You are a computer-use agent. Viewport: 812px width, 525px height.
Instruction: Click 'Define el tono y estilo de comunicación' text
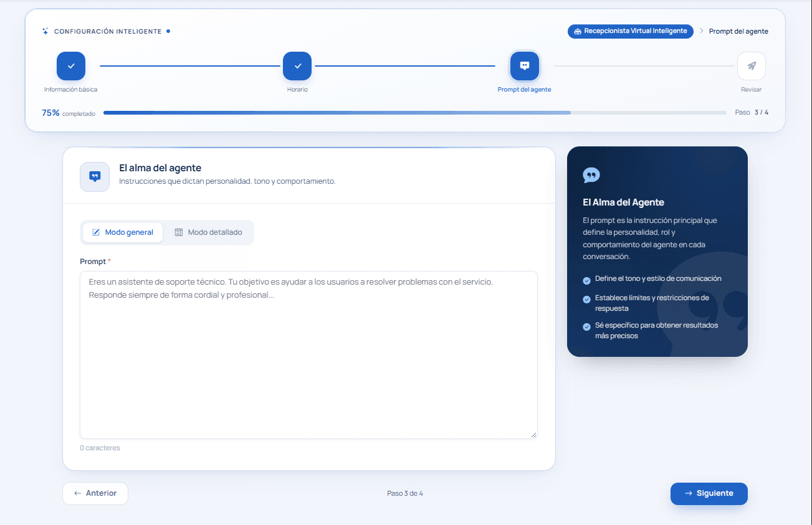[658, 278]
